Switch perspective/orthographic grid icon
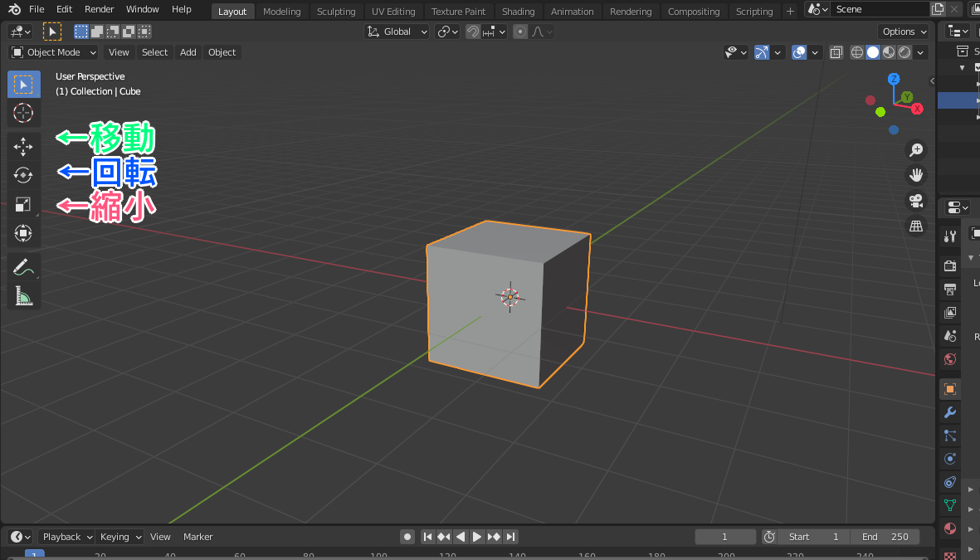Screen dimensions: 980x560 [916, 226]
